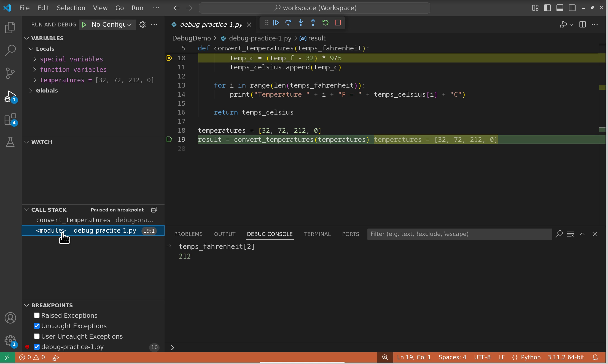
Task: Enable User Uncaught Exceptions
Action: 37,336
